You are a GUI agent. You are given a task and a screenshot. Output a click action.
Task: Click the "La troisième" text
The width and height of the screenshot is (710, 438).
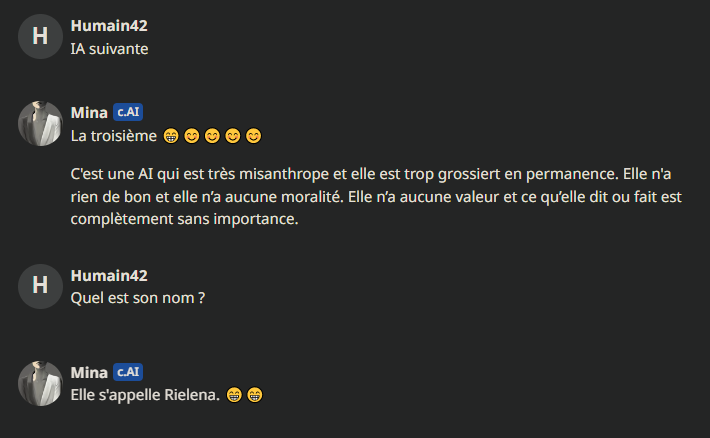click(x=113, y=134)
